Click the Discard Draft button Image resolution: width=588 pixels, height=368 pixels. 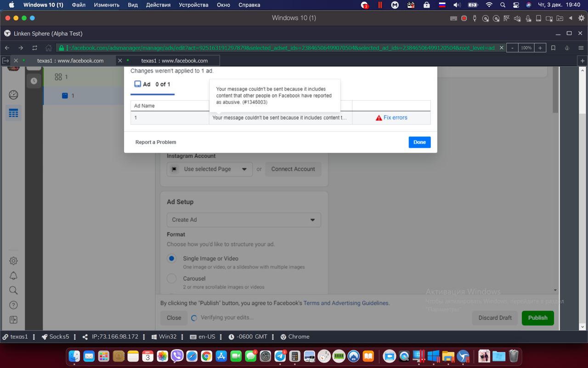(495, 318)
